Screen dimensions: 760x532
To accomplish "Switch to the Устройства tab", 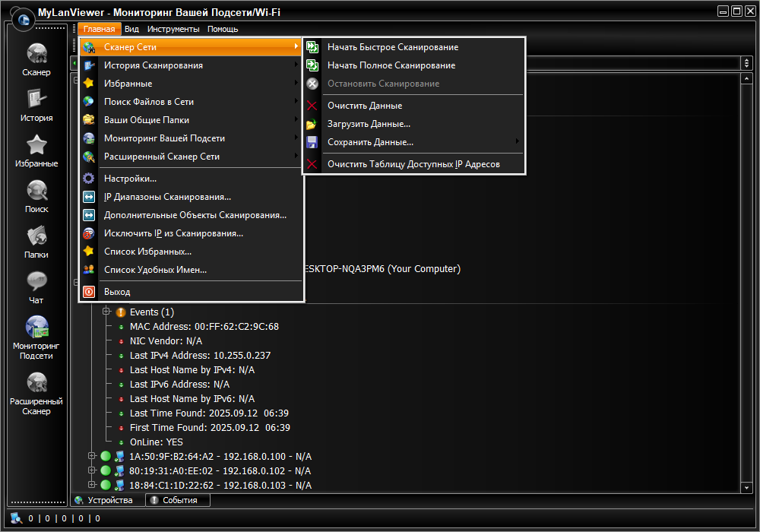I will (x=109, y=500).
